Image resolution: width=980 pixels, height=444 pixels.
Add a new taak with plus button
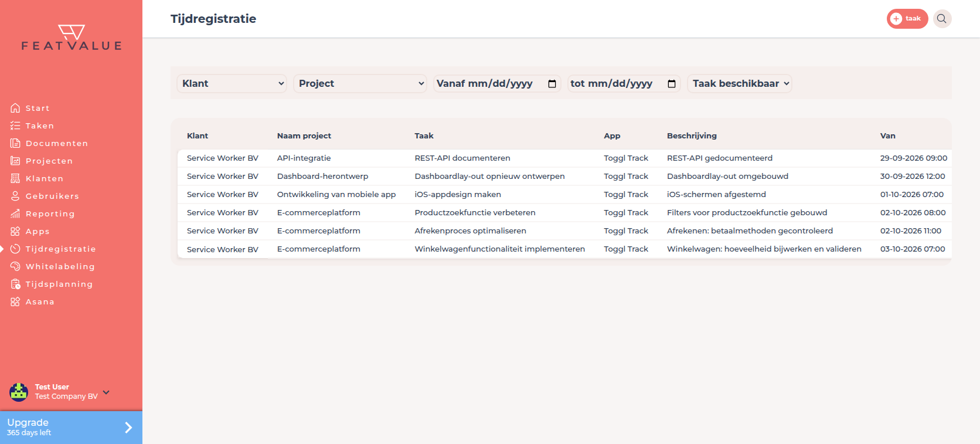tap(907, 19)
